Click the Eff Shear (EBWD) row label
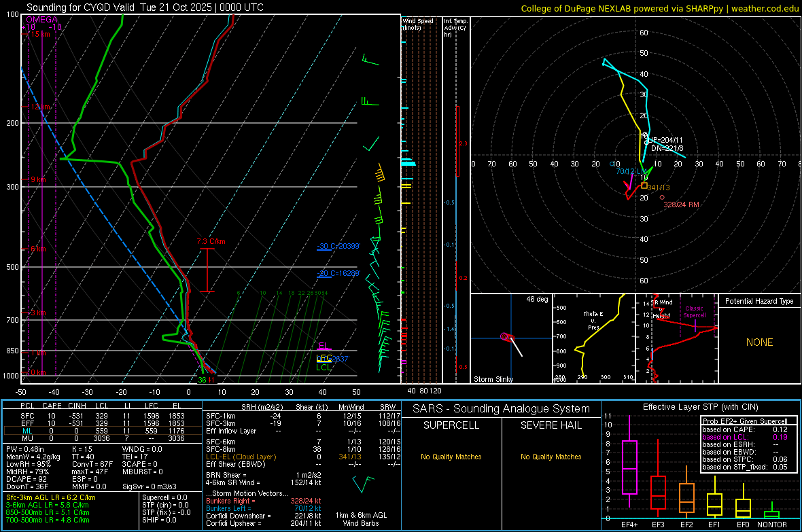Image resolution: width=802 pixels, height=532 pixels. pos(236,464)
